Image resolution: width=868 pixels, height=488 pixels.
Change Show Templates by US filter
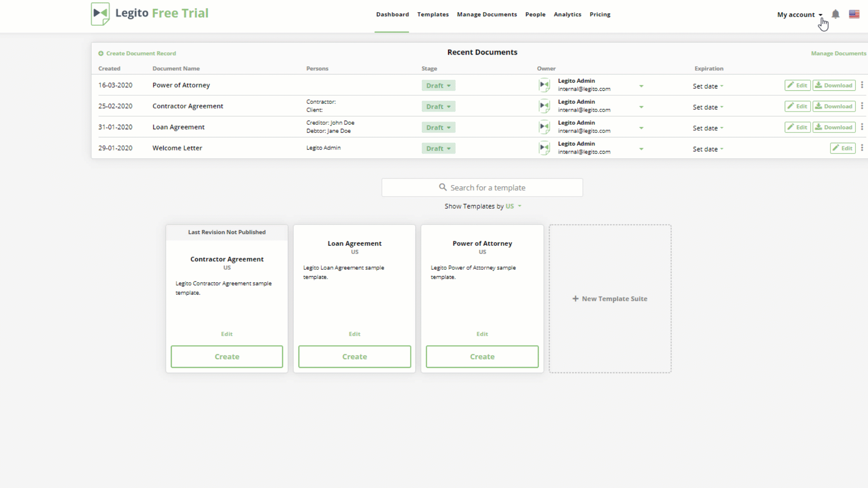[x=513, y=206]
